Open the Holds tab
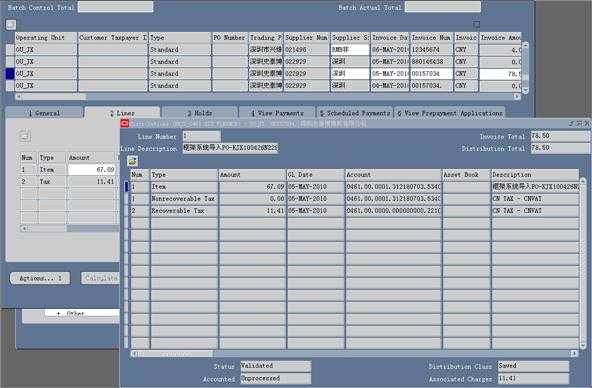The width and height of the screenshot is (592, 388). click(200, 113)
